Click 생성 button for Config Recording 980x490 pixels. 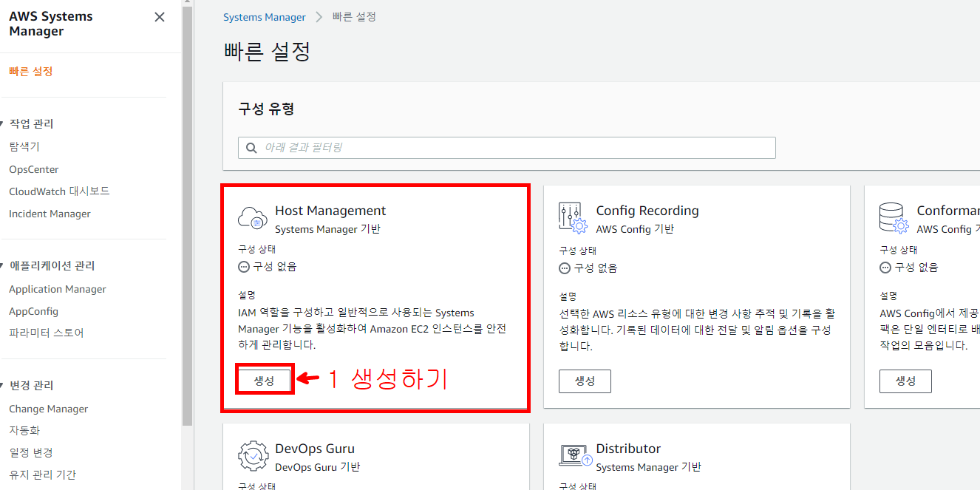(585, 381)
